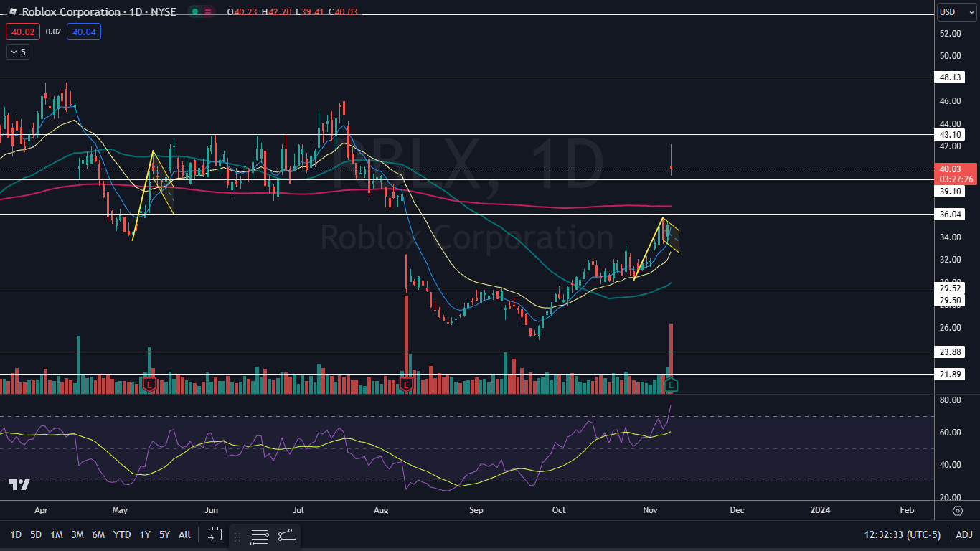Open chart settings gear icon
This screenshot has height=551, width=980.
tap(958, 510)
